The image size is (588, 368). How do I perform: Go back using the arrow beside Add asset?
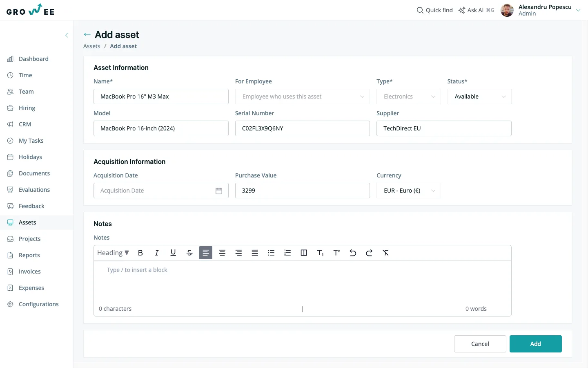(x=87, y=35)
